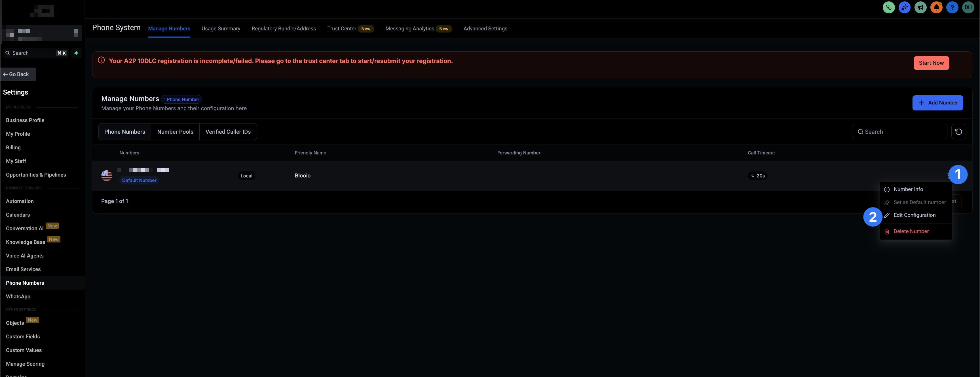Click the Forwarding Number column header
This screenshot has width=980, height=377.
point(519,153)
